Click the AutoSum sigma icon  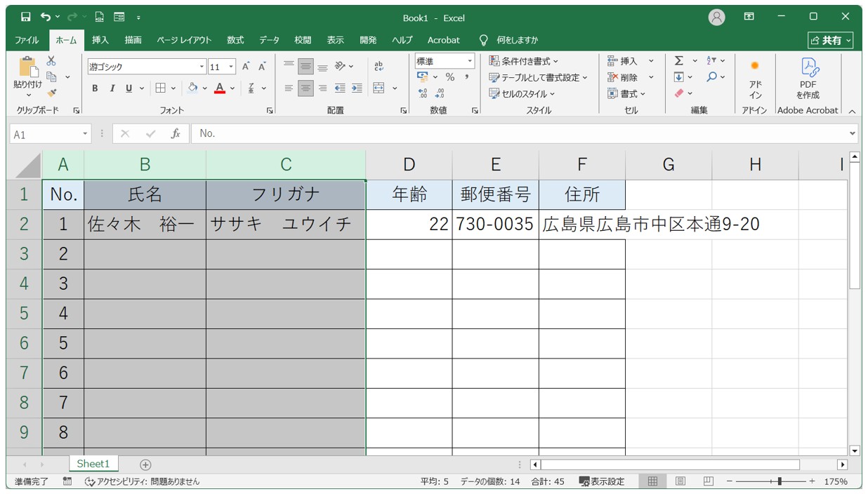(x=679, y=61)
